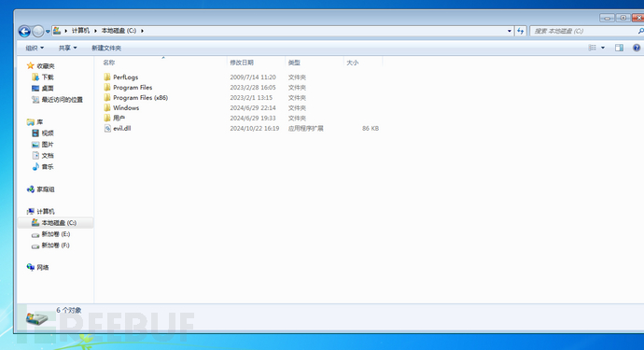Expand the address bar history dropdown
The width and height of the screenshot is (644, 350).
pyautogui.click(x=510, y=31)
